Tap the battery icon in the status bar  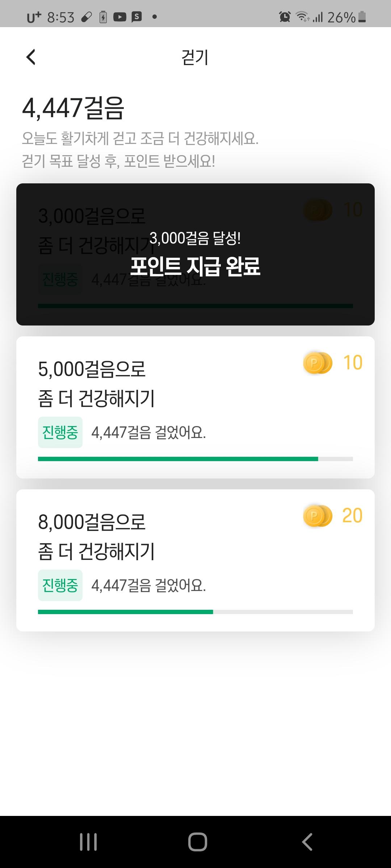(x=362, y=17)
